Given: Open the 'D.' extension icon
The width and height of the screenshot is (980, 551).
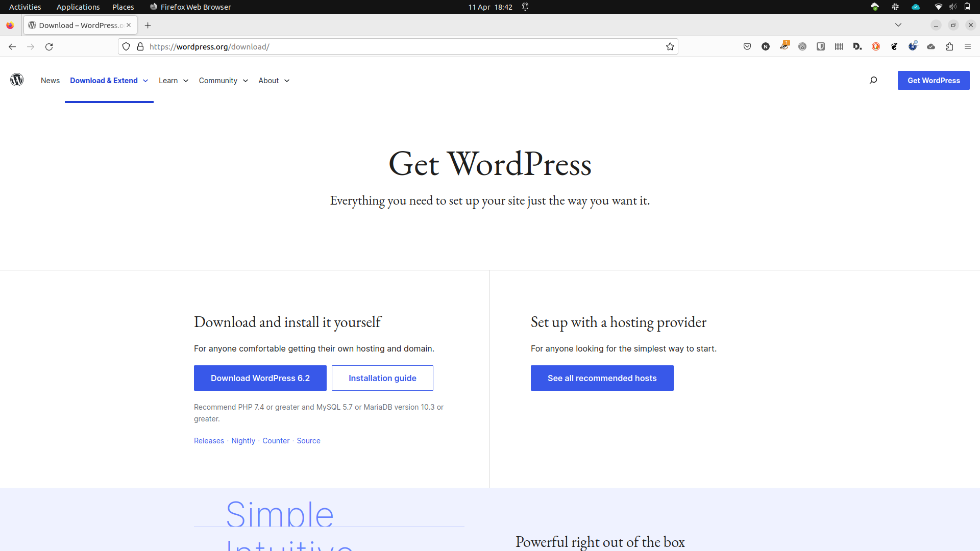Looking at the screenshot, I should 857,46.
